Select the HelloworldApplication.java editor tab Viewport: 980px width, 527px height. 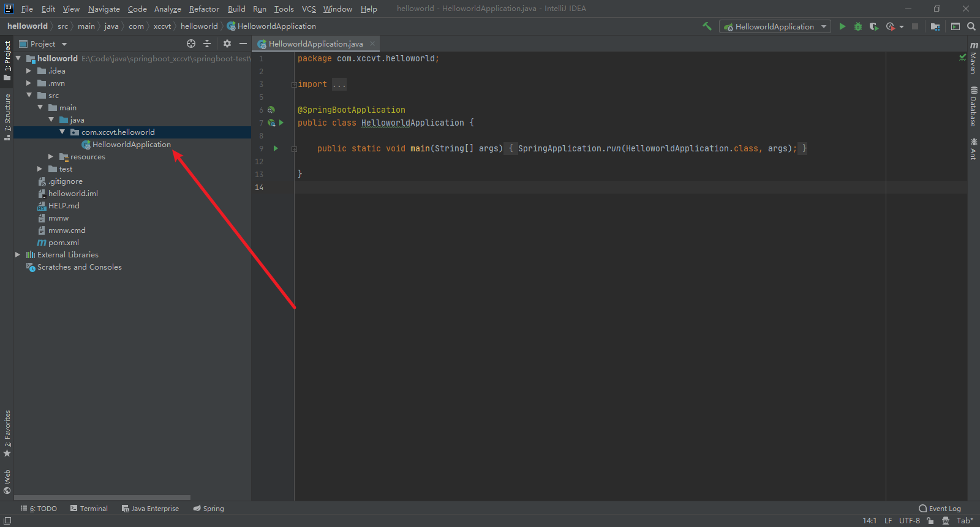click(315, 44)
